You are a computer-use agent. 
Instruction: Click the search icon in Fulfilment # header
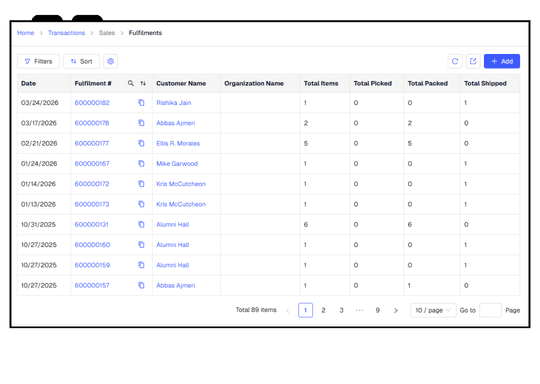pyautogui.click(x=131, y=83)
